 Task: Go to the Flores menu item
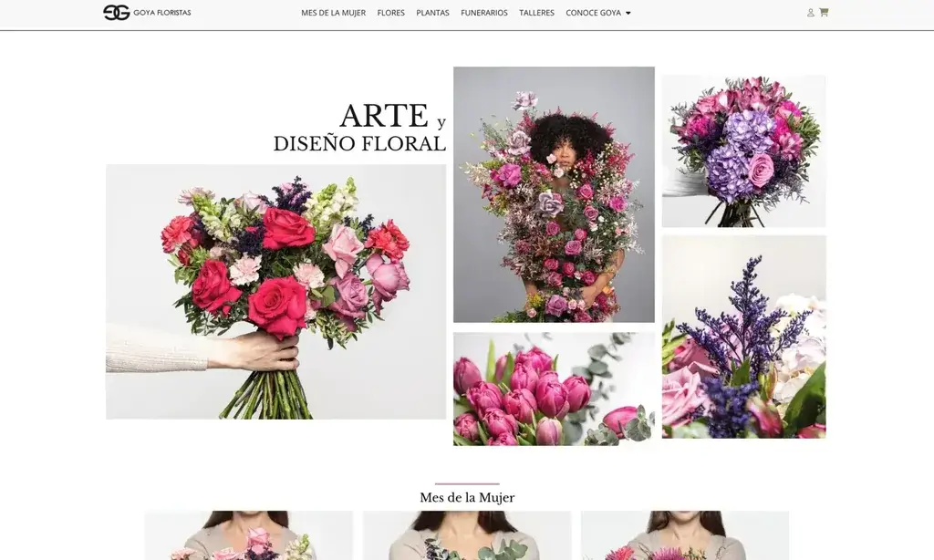[x=390, y=13]
